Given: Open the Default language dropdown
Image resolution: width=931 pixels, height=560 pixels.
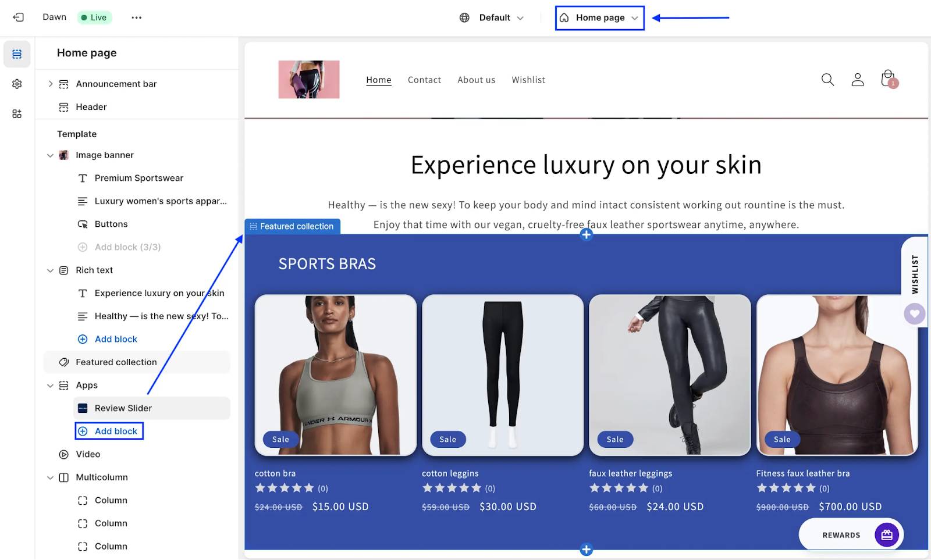Looking at the screenshot, I should 492,17.
